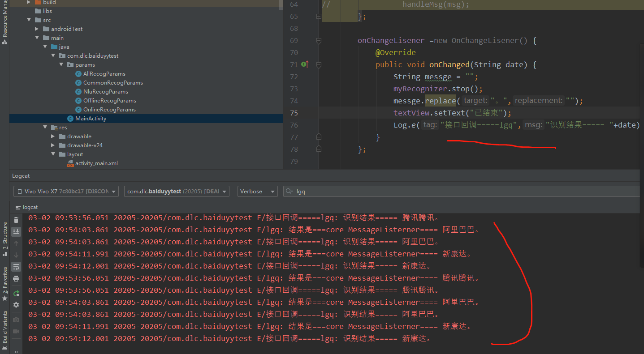Open the Favorites tool window
The height and width of the screenshot is (354, 644).
(5, 284)
